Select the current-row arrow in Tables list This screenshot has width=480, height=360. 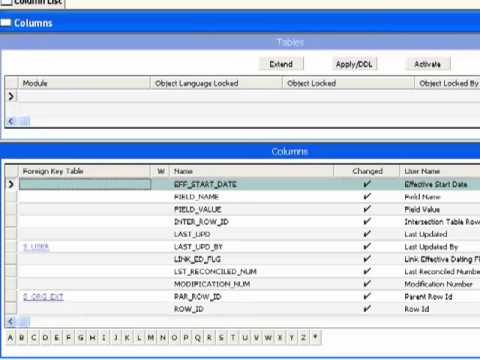coord(11,97)
